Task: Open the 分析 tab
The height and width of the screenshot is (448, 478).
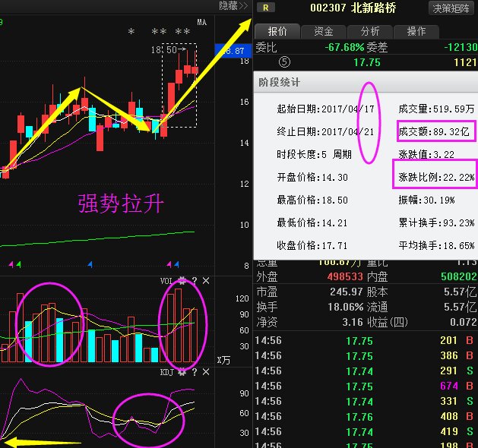Action: (369, 31)
